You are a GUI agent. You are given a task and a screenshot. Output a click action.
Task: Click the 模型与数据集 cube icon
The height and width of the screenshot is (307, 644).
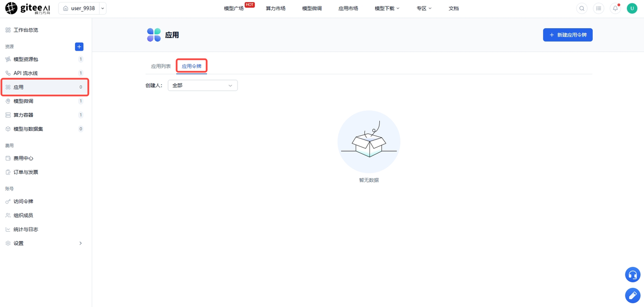pos(8,129)
